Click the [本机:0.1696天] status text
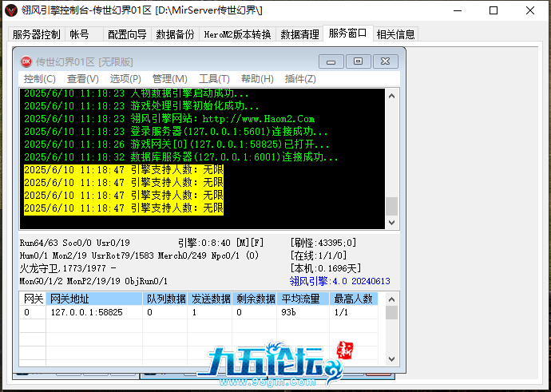Screen dimensions: 551x392 325,268
